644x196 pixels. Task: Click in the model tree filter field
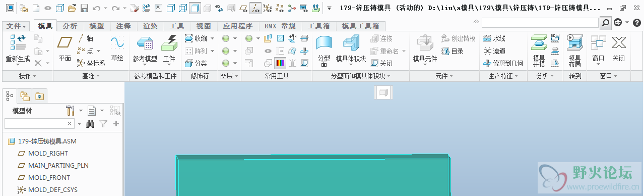[39, 123]
